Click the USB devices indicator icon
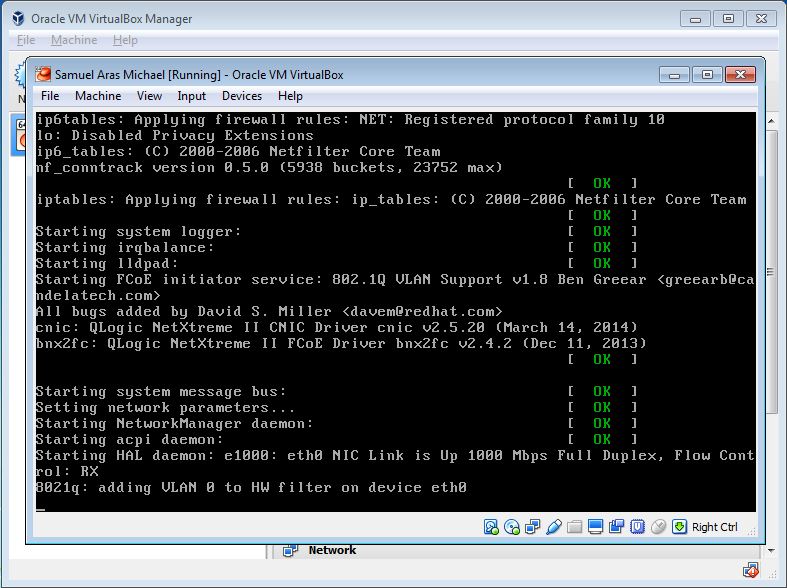This screenshot has height=588, width=787. click(x=554, y=527)
